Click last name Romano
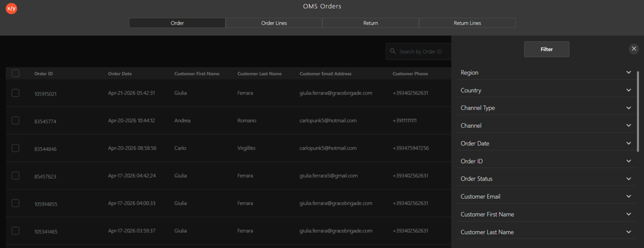 (x=247, y=120)
